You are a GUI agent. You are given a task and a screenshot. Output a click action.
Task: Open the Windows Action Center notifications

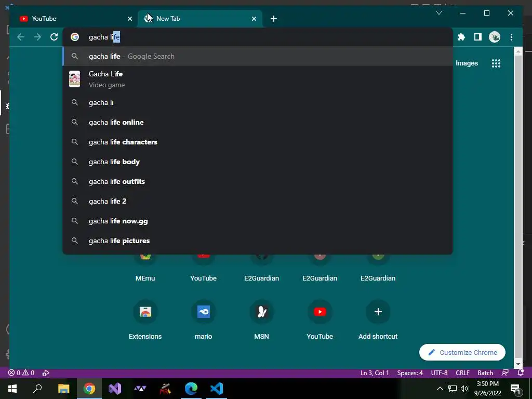pyautogui.click(x=516, y=389)
